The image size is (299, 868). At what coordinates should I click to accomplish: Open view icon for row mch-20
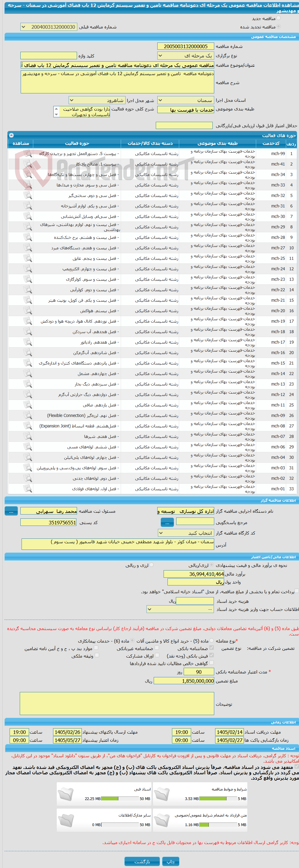pos(28,311)
